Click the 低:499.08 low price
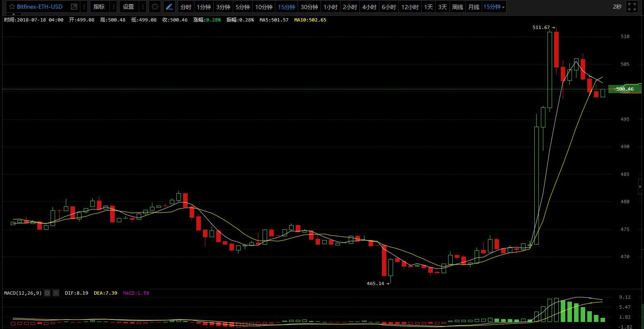The image size is (644, 329). [144, 20]
